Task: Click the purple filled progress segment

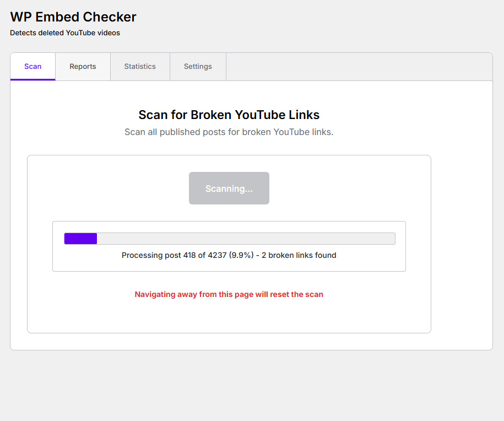Action: point(80,239)
